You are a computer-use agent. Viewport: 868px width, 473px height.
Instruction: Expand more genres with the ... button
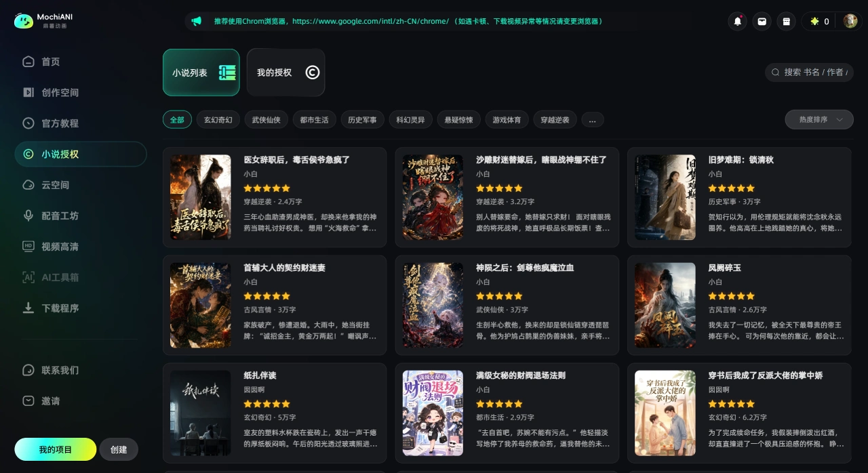click(593, 120)
